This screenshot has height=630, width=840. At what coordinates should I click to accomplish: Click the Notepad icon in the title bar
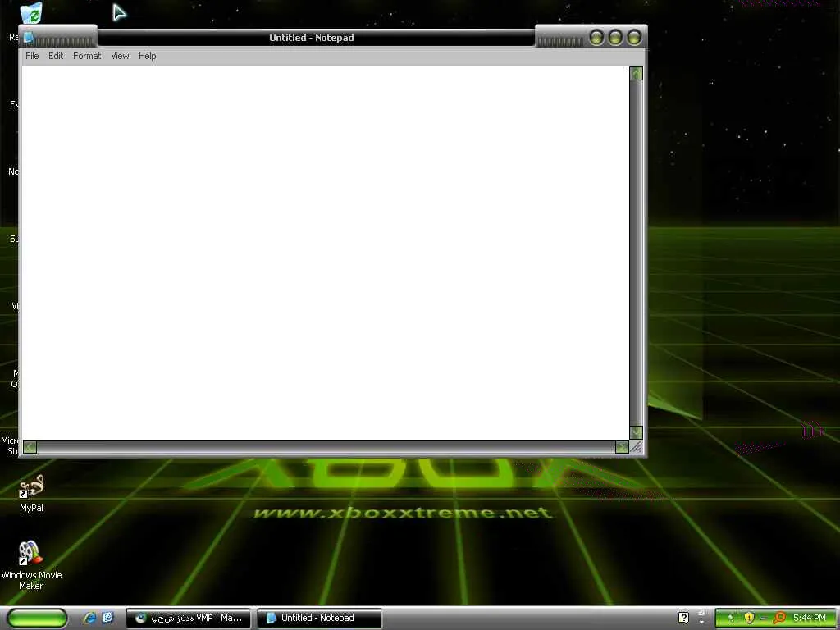tap(29, 38)
